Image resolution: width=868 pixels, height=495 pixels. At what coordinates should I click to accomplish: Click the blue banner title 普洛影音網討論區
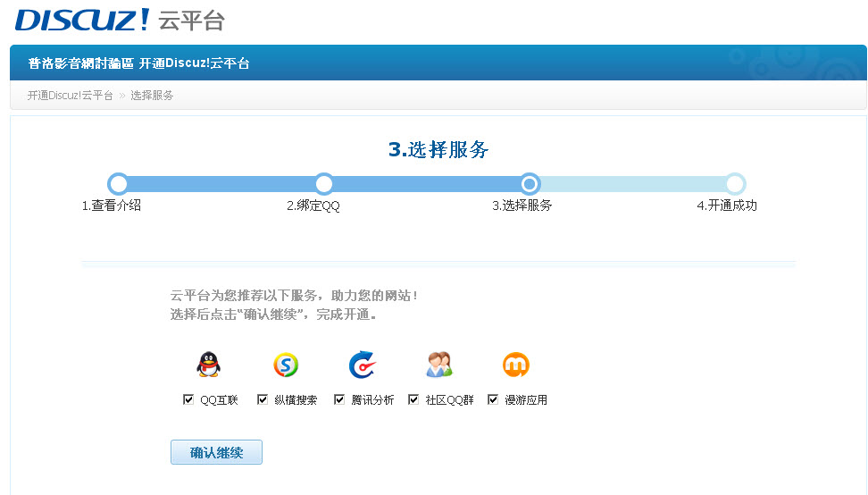81,63
